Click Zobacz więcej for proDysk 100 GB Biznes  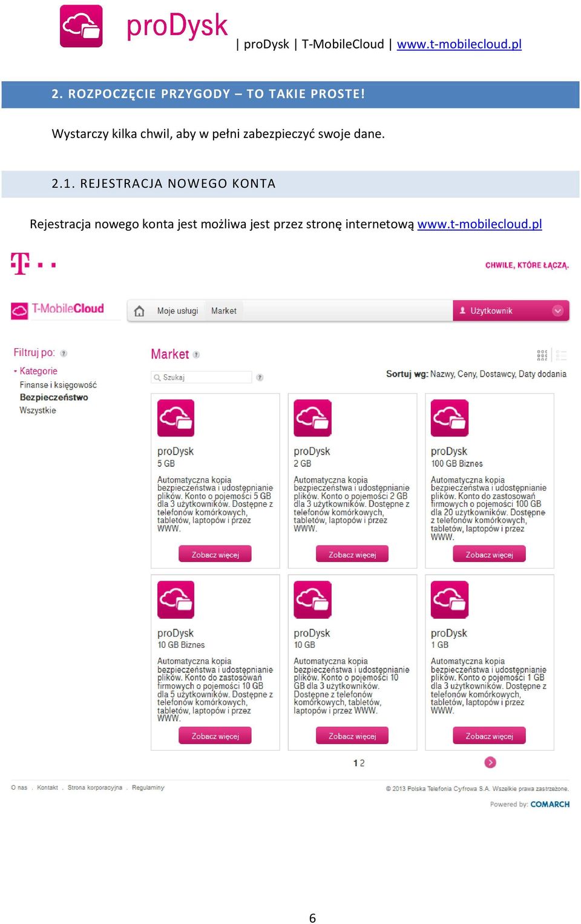(x=489, y=554)
